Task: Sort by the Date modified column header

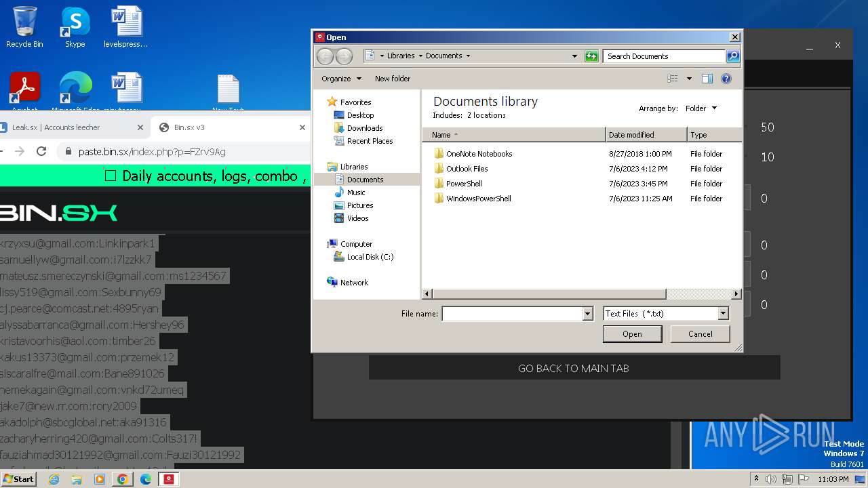Action: (x=646, y=135)
